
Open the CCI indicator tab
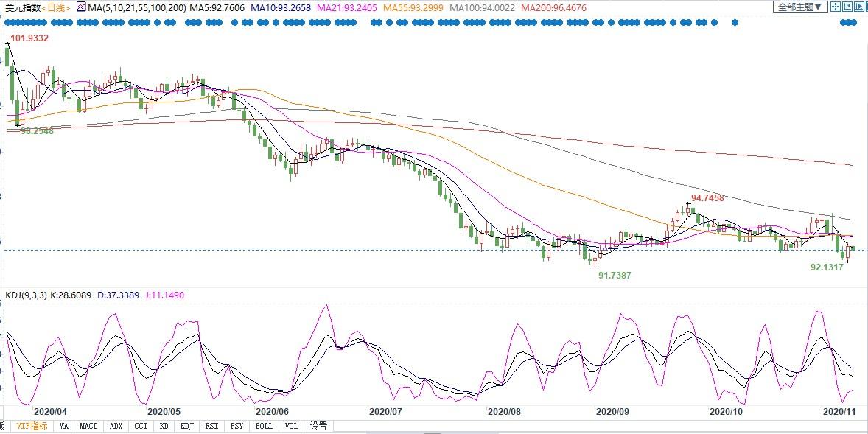tap(141, 426)
